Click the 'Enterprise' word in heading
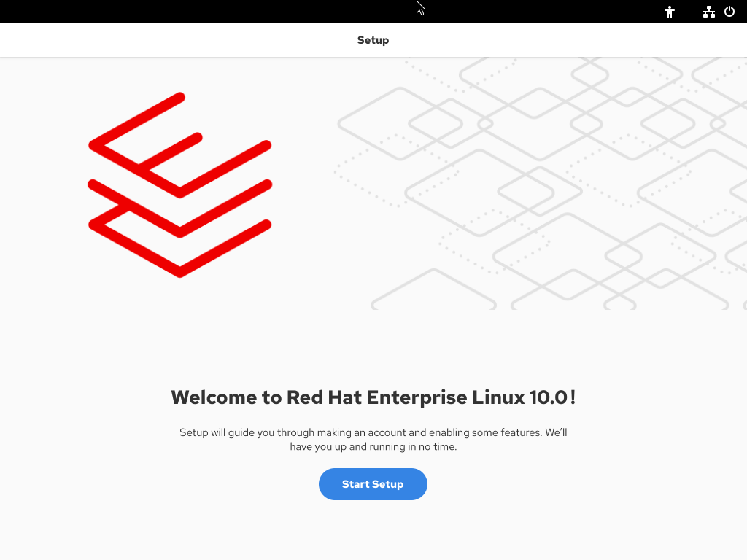747x560 pixels. [417, 398]
